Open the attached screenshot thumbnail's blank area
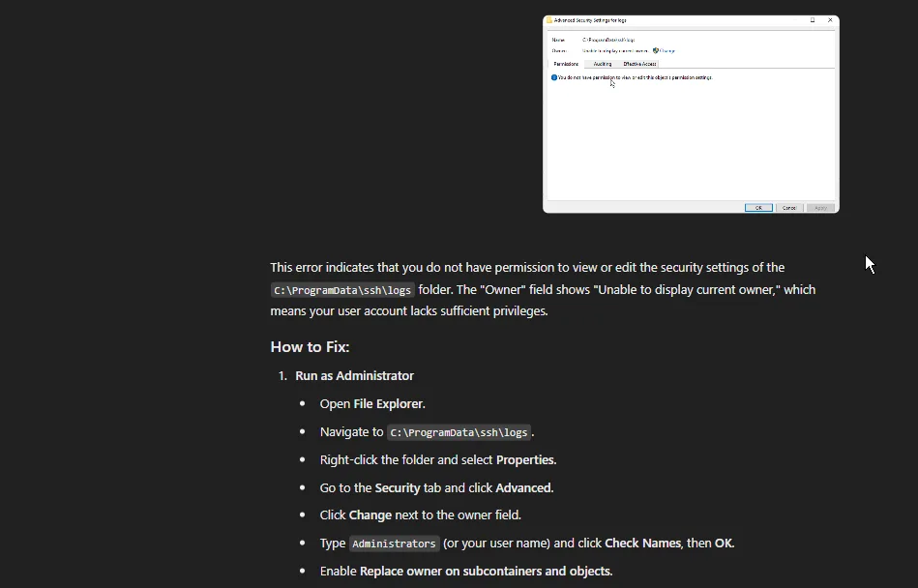 [x=691, y=145]
